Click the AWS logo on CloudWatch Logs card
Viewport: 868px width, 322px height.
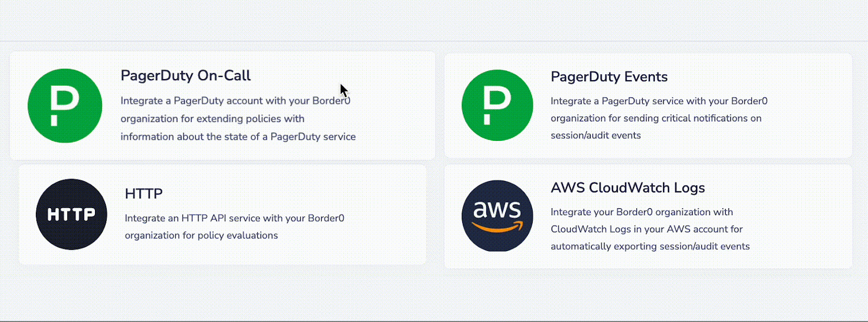click(x=496, y=215)
